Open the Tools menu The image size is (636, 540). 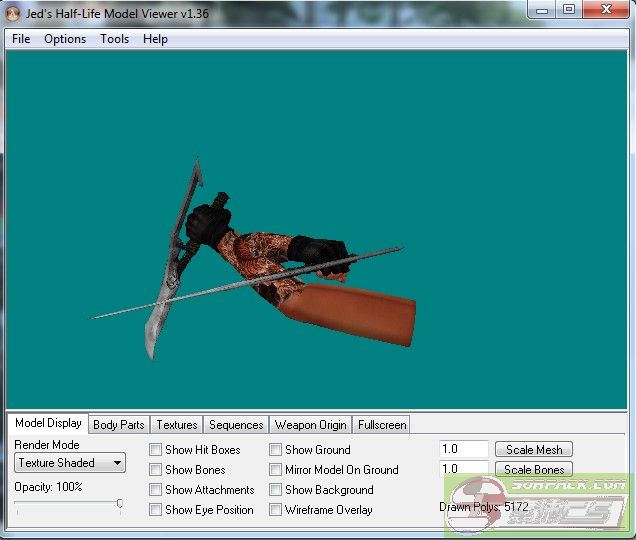(x=114, y=39)
